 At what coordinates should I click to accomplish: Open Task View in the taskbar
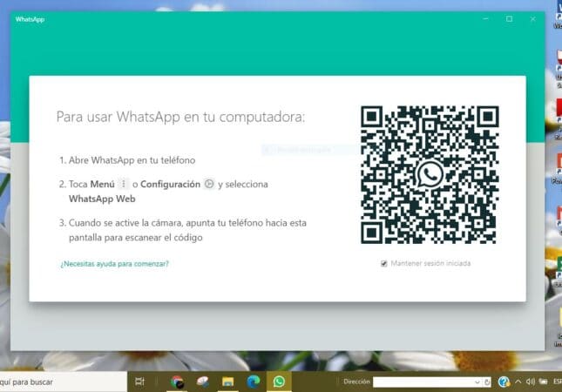tap(139, 382)
